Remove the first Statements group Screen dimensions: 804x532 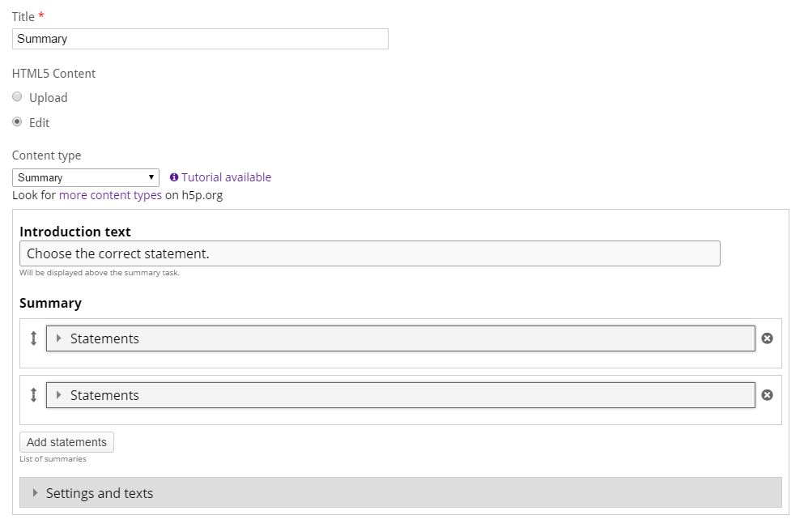click(767, 338)
